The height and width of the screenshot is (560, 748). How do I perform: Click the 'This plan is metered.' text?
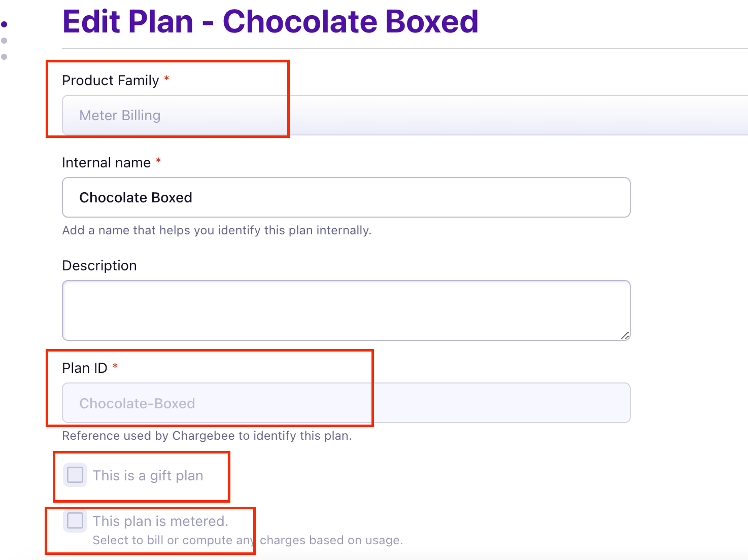click(160, 521)
